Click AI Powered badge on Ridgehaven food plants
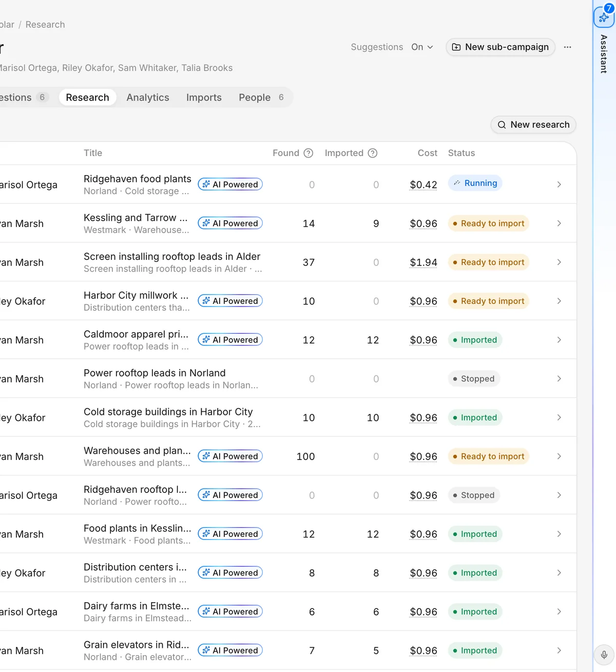This screenshot has width=616, height=672. coord(230,184)
